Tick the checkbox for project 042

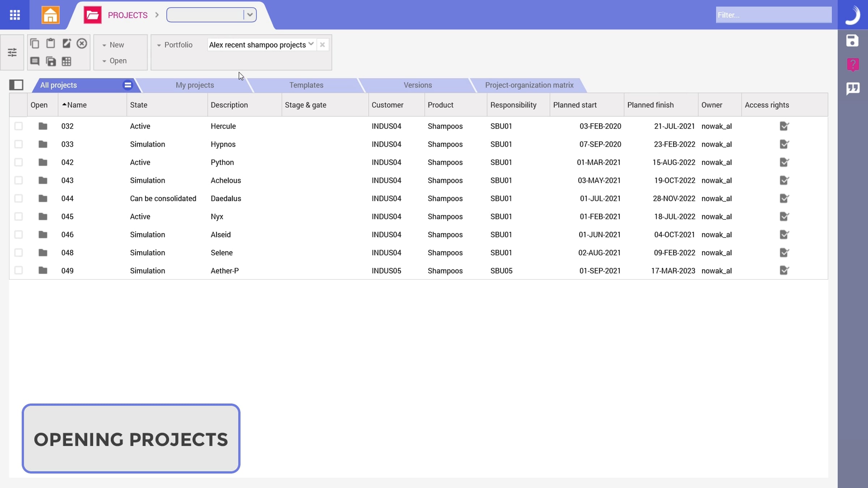18,162
